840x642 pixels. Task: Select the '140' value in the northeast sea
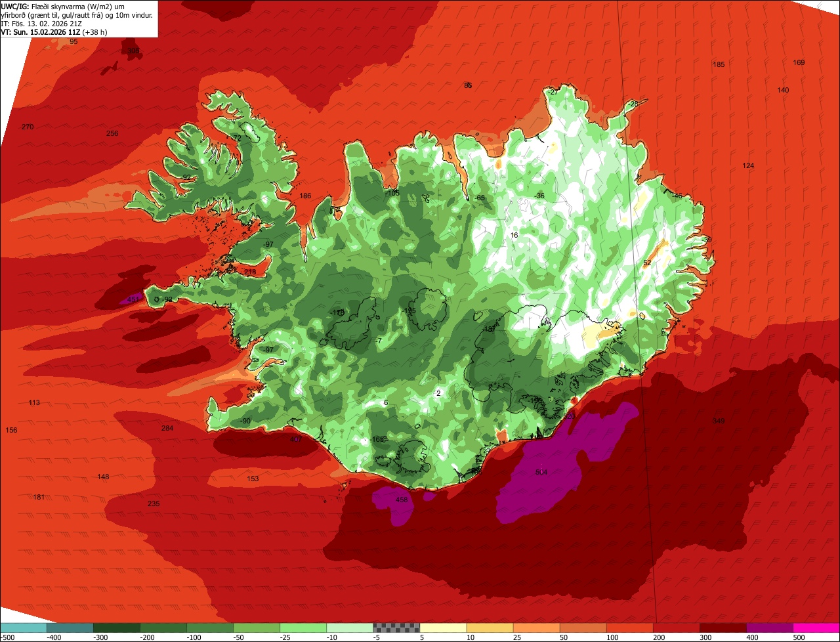(x=783, y=90)
